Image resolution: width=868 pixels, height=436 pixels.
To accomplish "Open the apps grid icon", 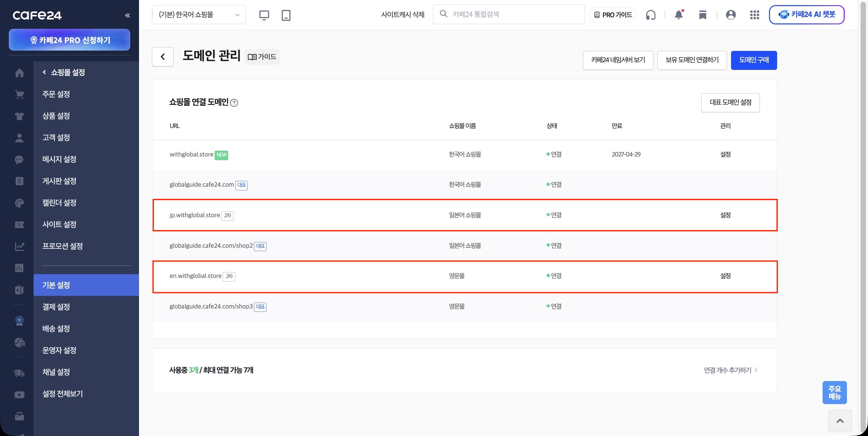I will point(755,15).
